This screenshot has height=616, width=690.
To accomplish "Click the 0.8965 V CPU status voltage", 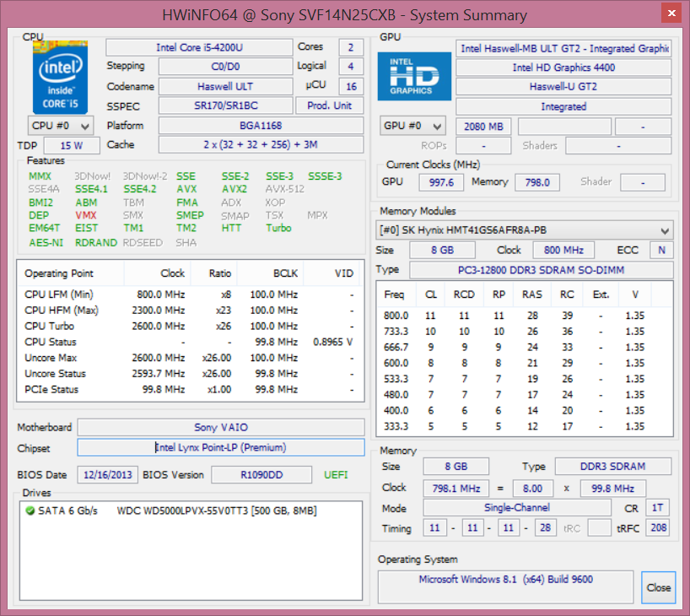I will (x=332, y=342).
